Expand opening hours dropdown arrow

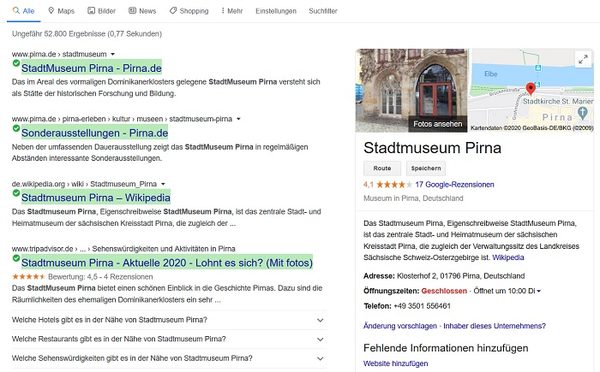[x=539, y=291]
